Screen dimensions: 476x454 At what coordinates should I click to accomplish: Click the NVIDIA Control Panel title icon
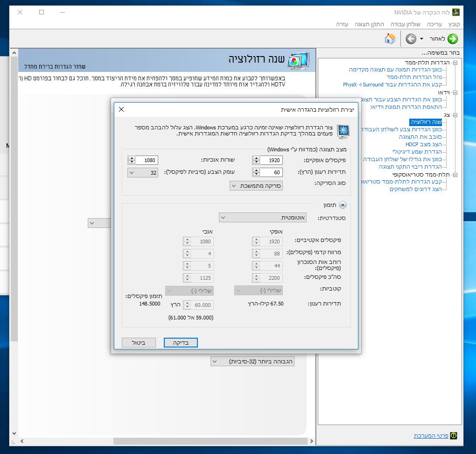tap(456, 12)
